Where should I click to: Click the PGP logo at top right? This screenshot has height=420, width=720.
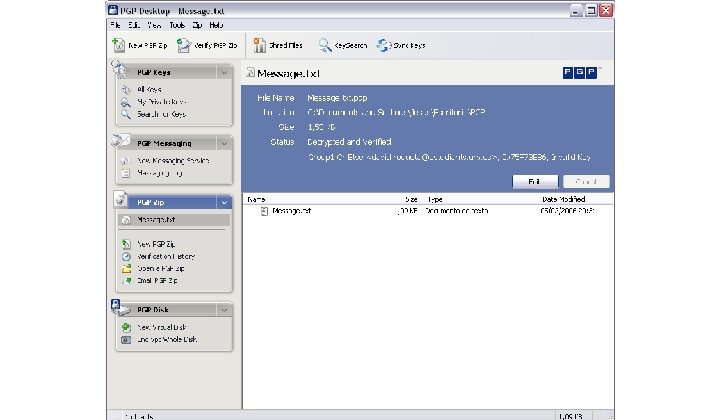tap(580, 73)
